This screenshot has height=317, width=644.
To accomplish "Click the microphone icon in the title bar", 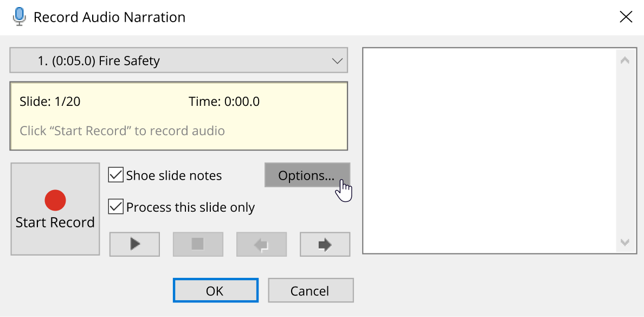I will coord(20,17).
